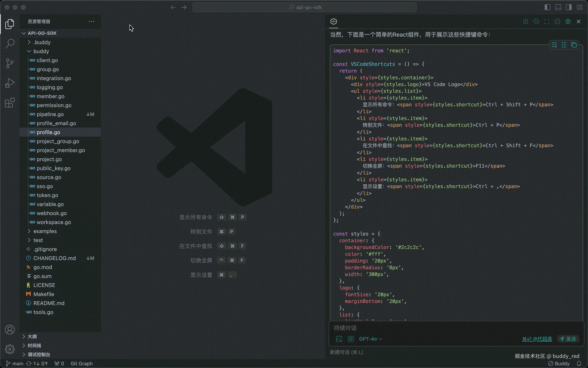Viewport: 588px width, 368px height.
Task: Open .gitignore file
Action: (x=60, y=249)
